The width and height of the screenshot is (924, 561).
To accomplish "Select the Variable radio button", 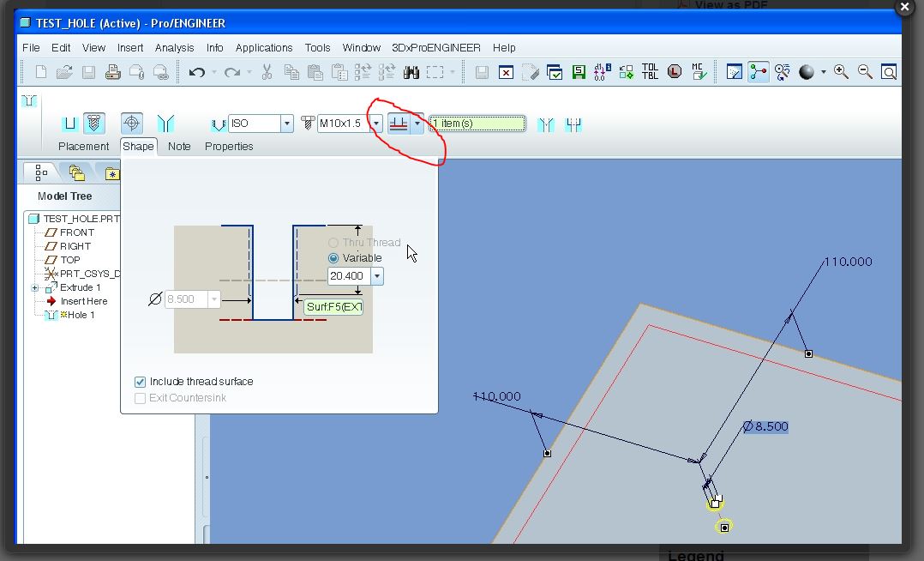I will point(333,258).
